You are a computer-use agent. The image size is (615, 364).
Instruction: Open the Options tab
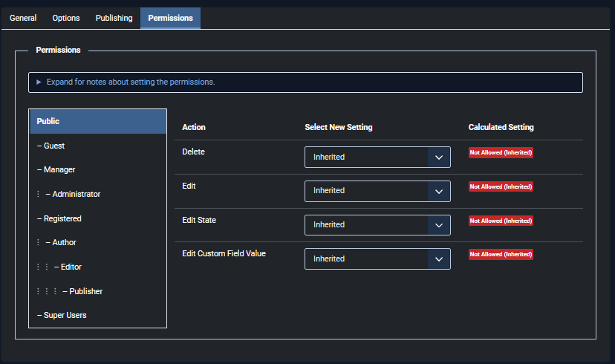click(x=66, y=18)
